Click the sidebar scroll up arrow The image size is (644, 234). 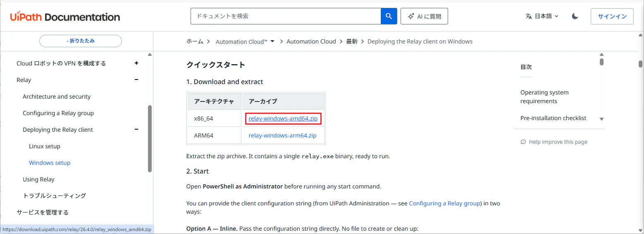(x=150, y=55)
